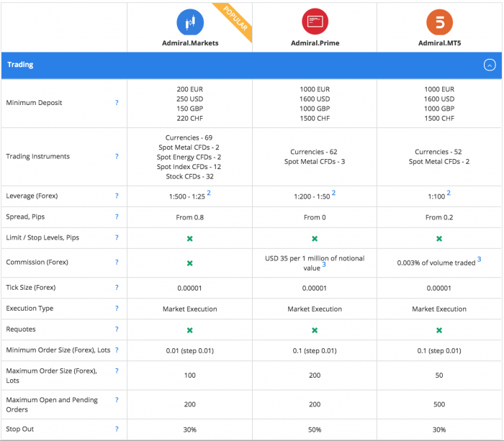Open the Spread, Pips help question mark

(117, 217)
